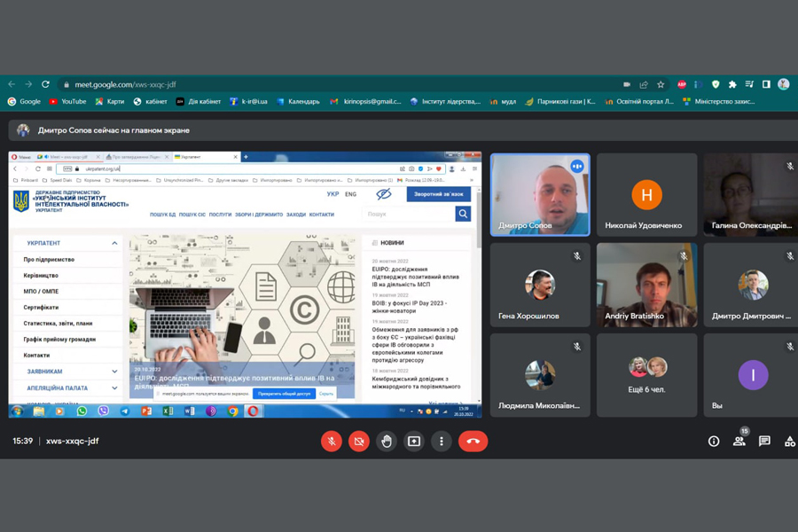Screen dimensions: 798x532
Task: Open the КОНТАКТИ top menu item
Action: click(x=322, y=215)
